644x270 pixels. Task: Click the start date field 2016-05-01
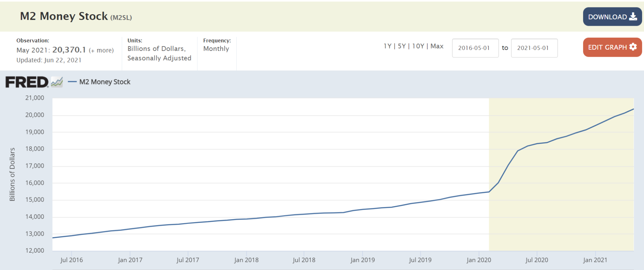(475, 48)
